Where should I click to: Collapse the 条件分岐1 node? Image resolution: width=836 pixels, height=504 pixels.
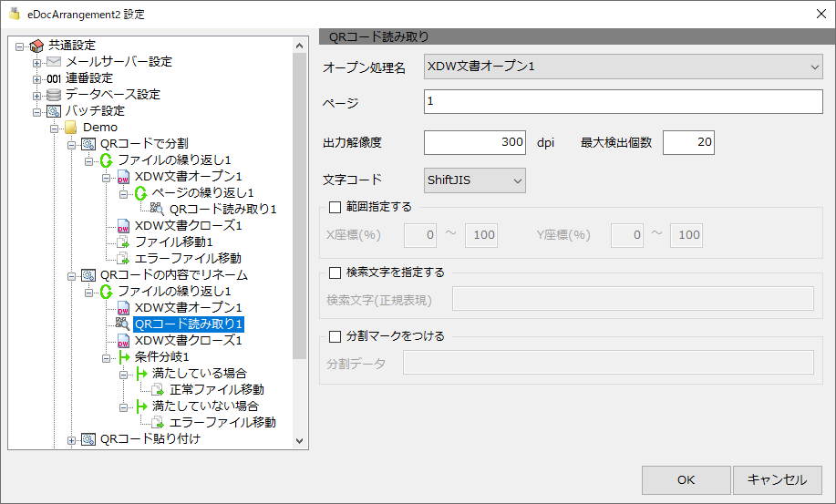point(106,358)
